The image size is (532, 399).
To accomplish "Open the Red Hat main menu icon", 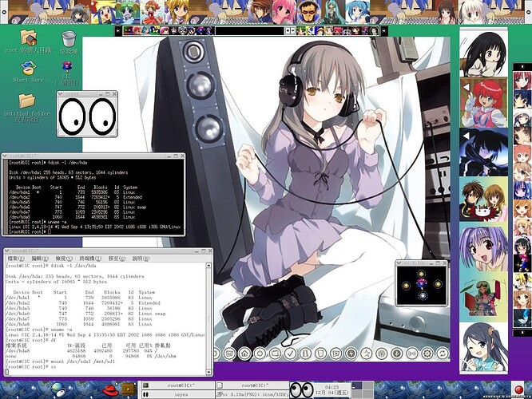I will coord(110,389).
